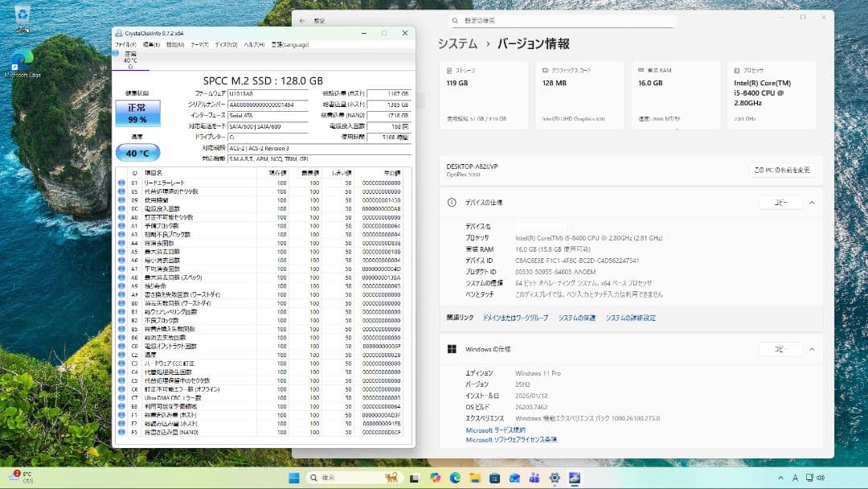Open the ストレージ 119 GB card

click(485, 95)
